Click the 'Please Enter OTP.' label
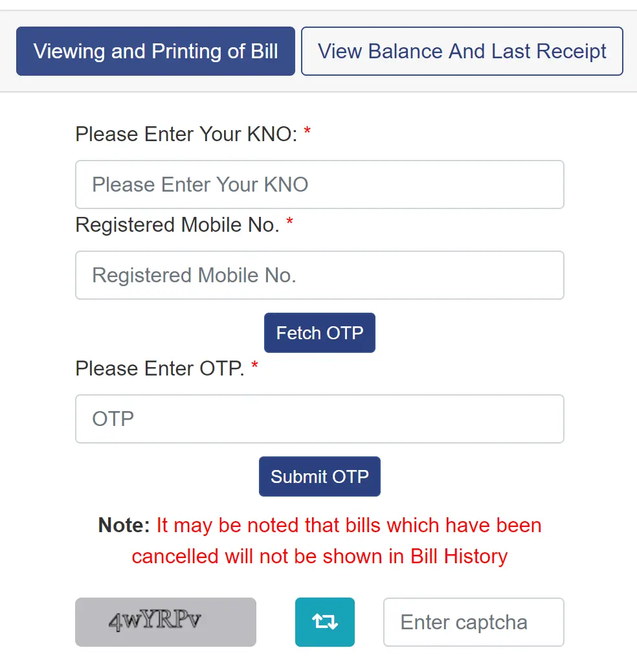637x672 pixels. click(160, 369)
